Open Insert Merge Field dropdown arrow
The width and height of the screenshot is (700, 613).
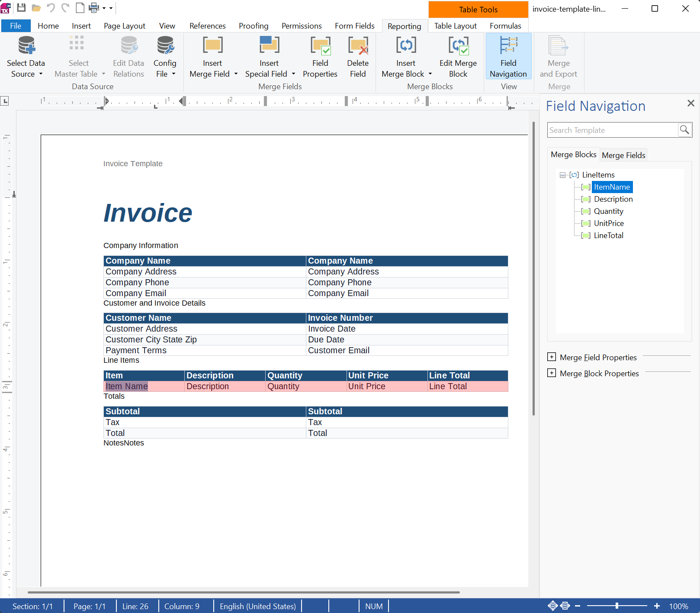coord(236,74)
